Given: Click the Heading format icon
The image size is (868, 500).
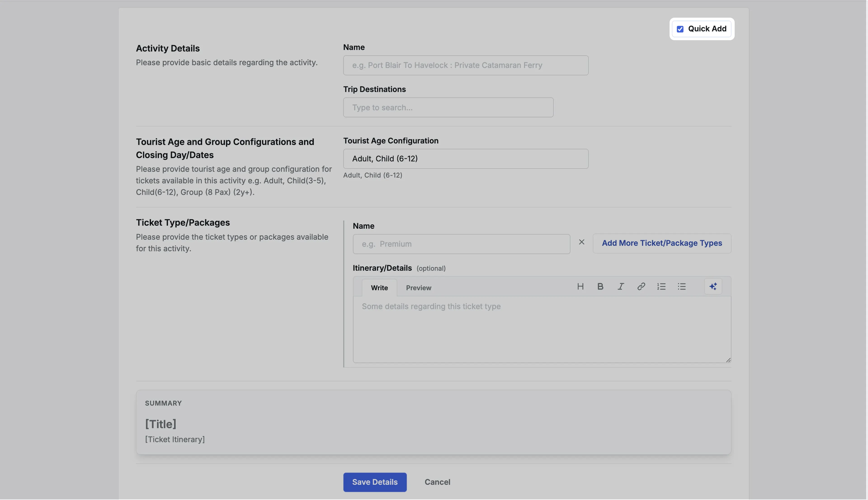Looking at the screenshot, I should pyautogui.click(x=580, y=286).
